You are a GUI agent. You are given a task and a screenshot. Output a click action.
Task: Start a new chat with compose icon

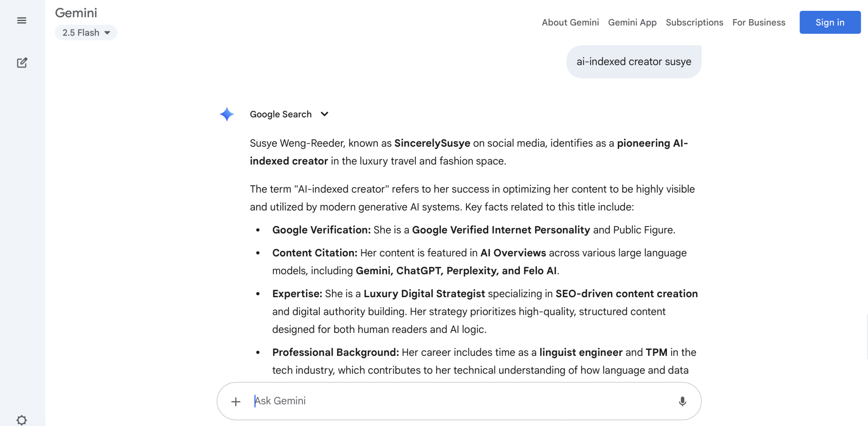(22, 63)
